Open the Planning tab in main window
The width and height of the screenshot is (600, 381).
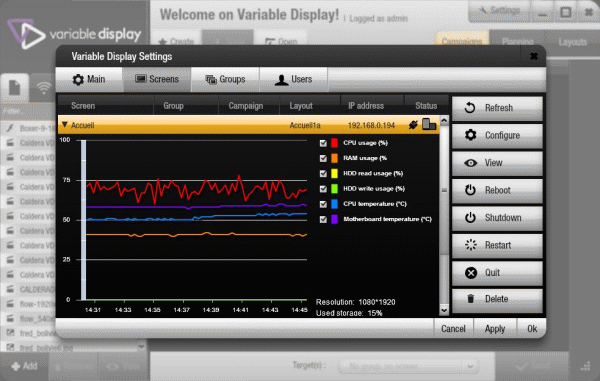(x=517, y=42)
